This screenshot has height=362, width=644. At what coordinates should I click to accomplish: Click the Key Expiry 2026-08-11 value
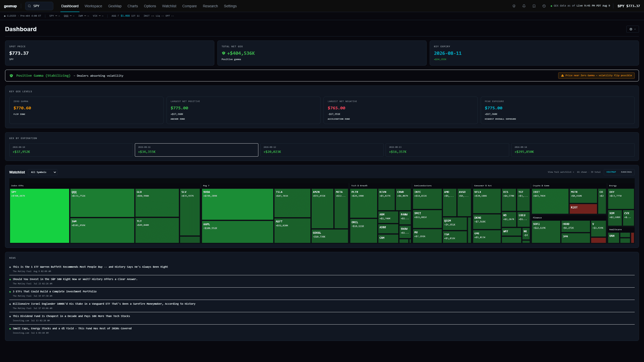point(448,53)
